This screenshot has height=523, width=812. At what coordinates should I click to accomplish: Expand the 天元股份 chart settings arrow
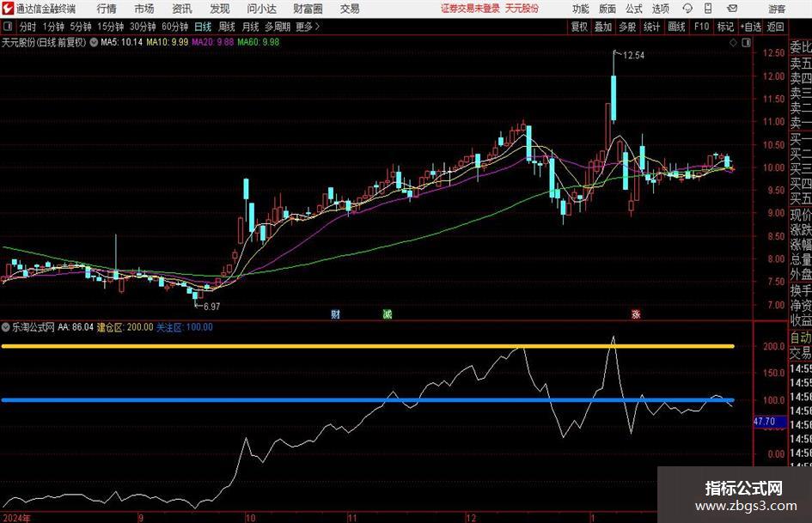coord(94,42)
